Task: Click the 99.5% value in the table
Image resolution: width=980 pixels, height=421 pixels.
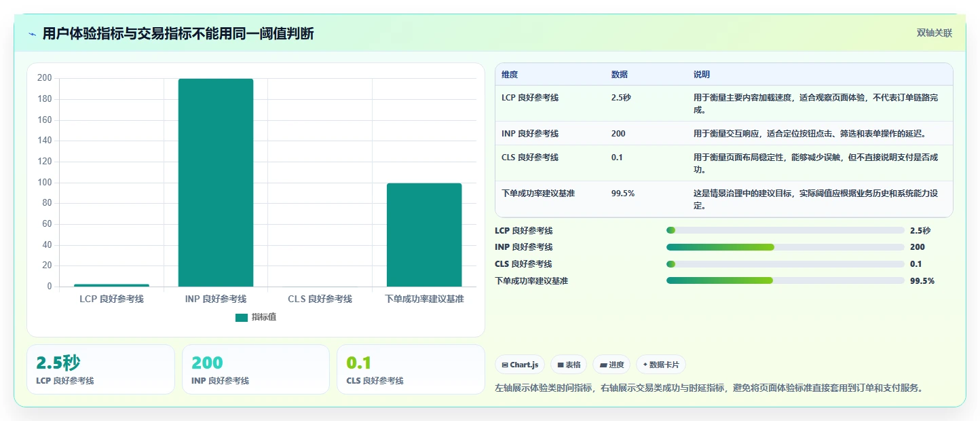Action: click(623, 194)
